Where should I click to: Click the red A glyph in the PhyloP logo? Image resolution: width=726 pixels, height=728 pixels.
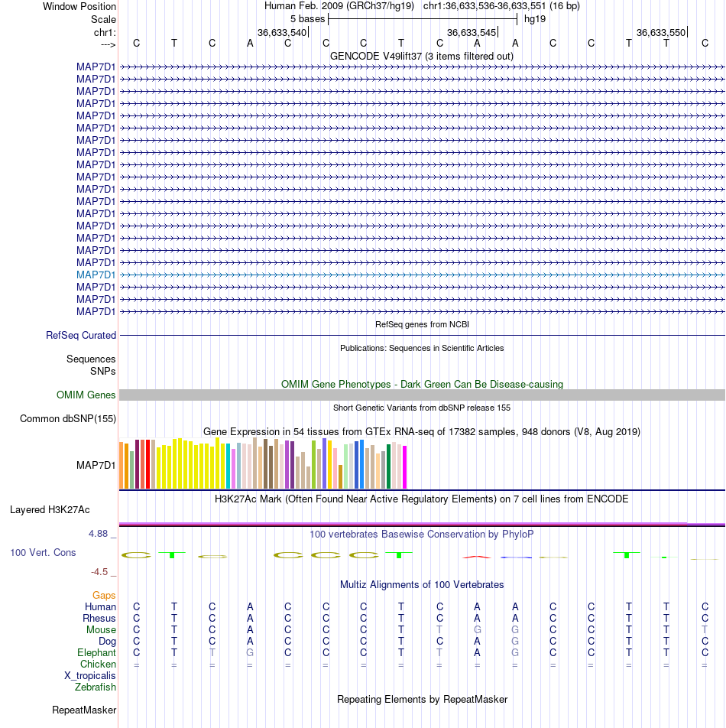(x=477, y=557)
